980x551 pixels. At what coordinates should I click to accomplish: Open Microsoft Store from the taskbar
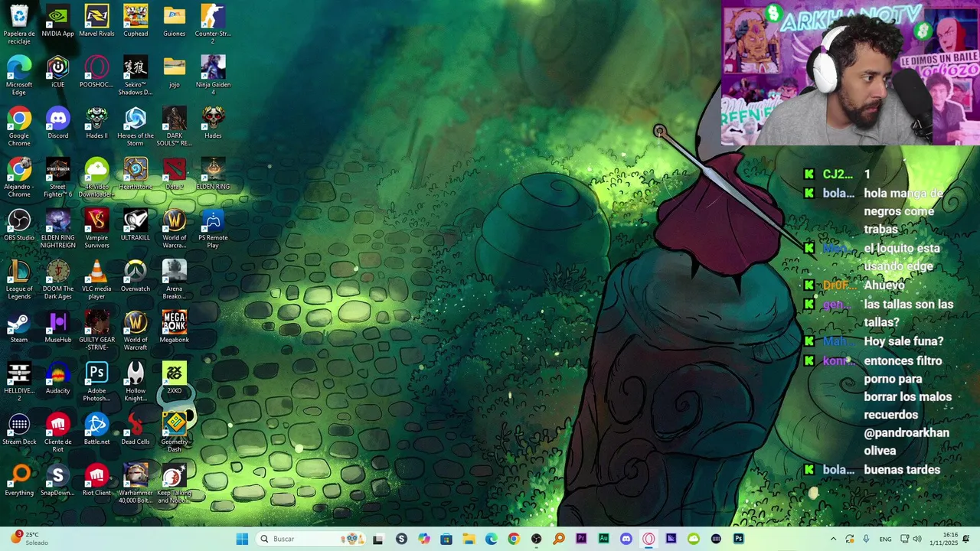(446, 539)
